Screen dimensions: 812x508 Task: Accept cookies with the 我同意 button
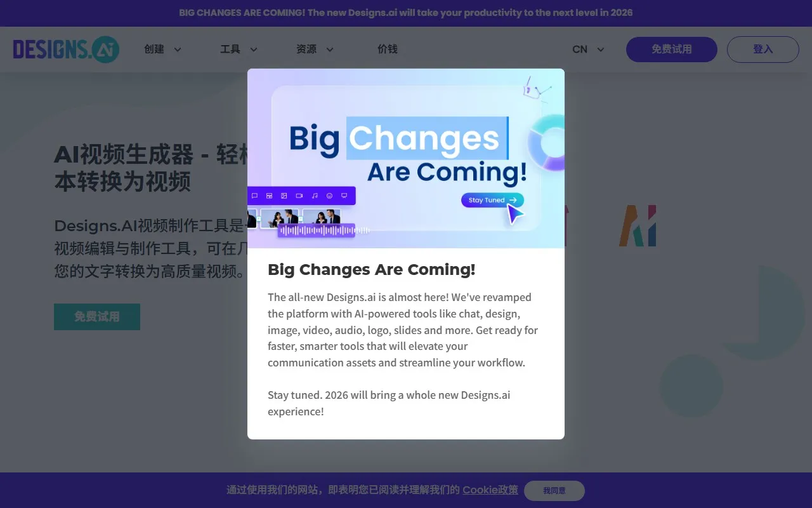pos(554,491)
